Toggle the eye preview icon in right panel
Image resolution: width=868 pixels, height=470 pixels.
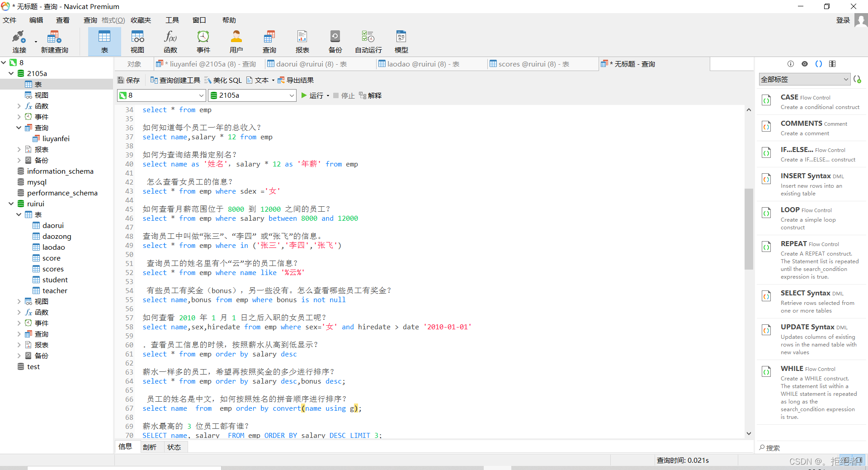(x=805, y=64)
